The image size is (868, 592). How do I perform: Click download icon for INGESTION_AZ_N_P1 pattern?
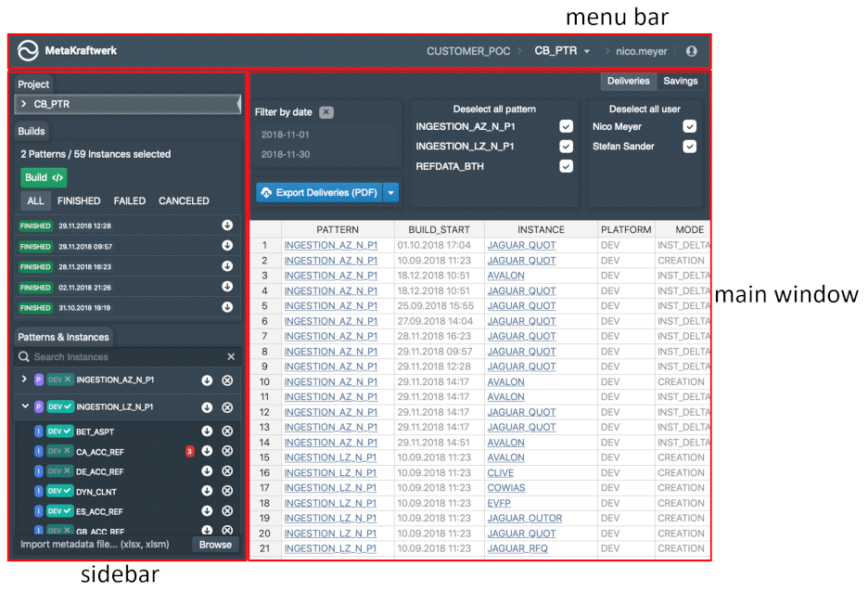click(x=207, y=380)
